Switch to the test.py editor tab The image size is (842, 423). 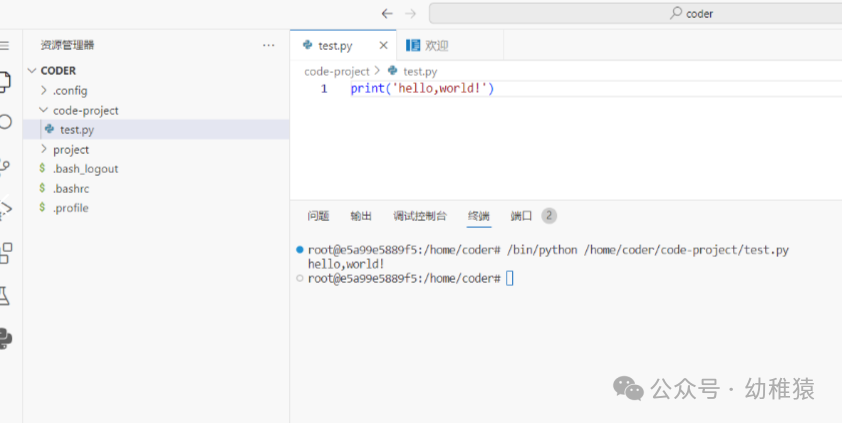[x=343, y=46]
